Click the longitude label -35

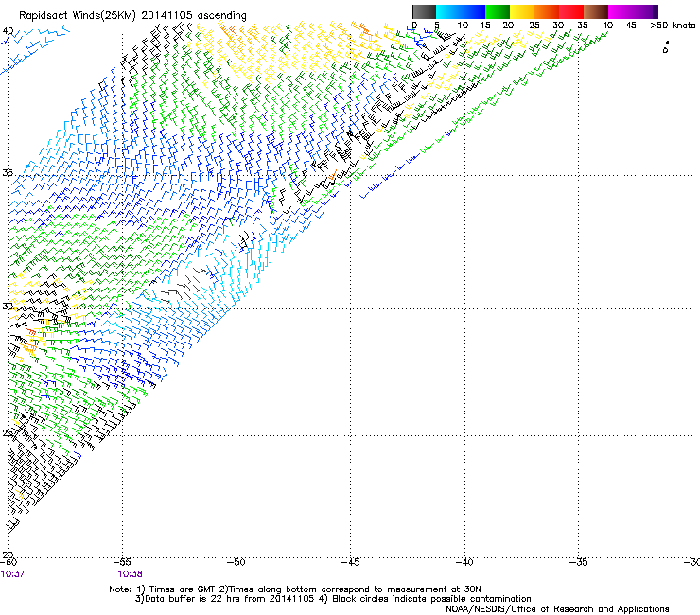(579, 562)
